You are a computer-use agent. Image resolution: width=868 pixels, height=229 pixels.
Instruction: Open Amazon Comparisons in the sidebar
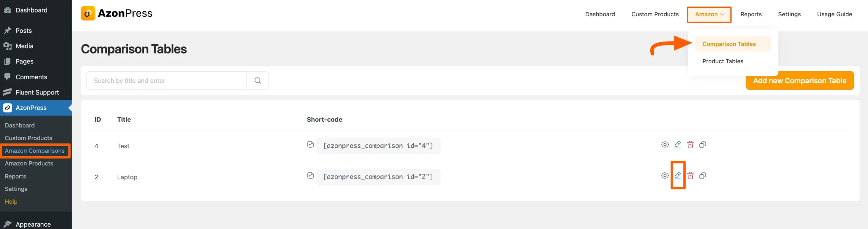[x=35, y=151]
